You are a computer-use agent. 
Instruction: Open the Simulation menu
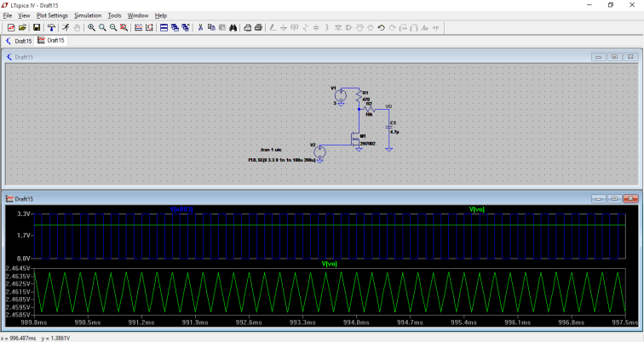pyautogui.click(x=88, y=15)
